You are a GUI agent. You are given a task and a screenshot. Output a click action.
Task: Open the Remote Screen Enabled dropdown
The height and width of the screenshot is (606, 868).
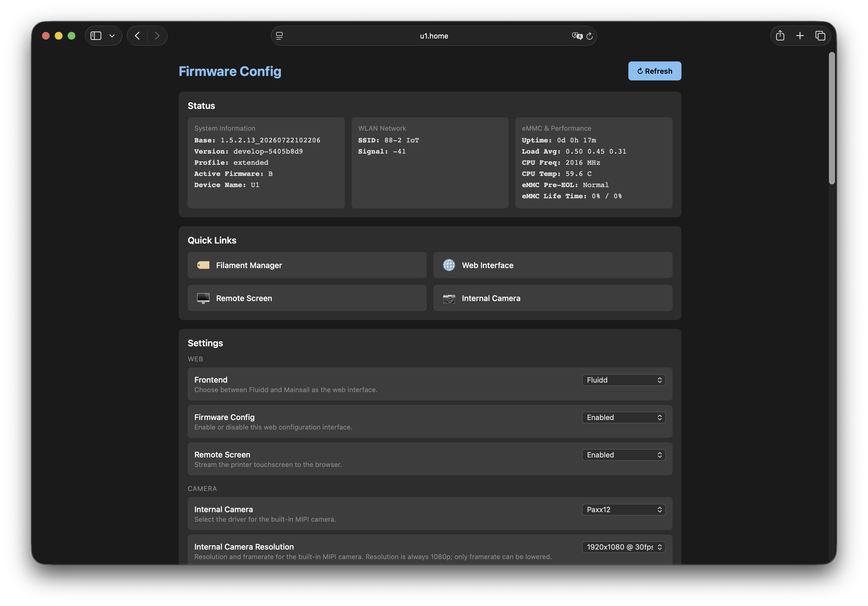(623, 455)
